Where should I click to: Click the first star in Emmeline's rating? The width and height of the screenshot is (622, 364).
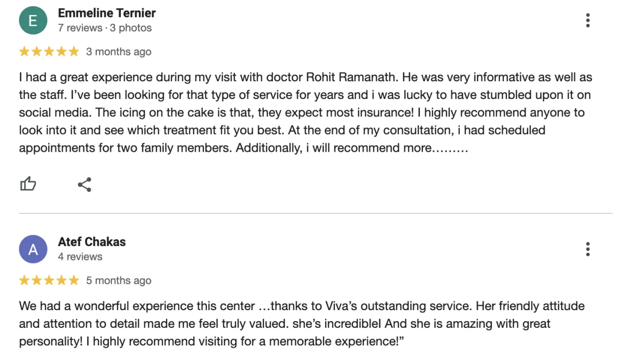click(x=24, y=51)
